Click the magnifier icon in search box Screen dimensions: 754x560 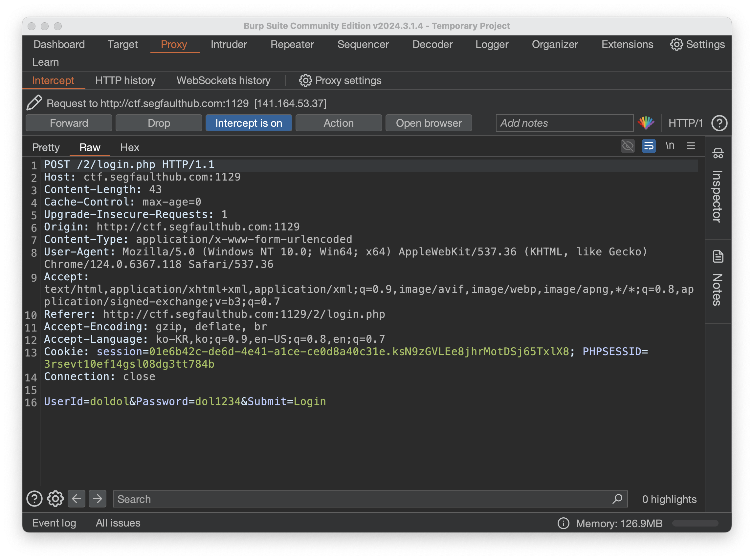[617, 499]
